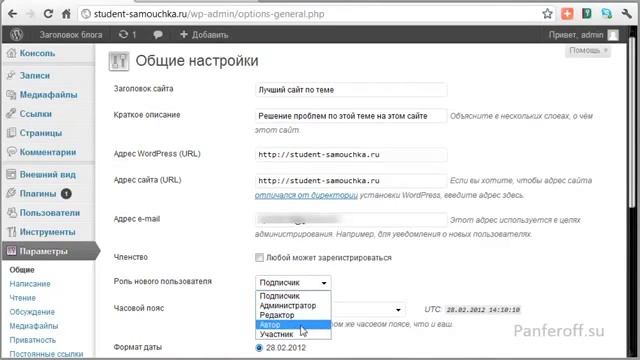Click the browser back arrow

pyautogui.click(x=12, y=14)
